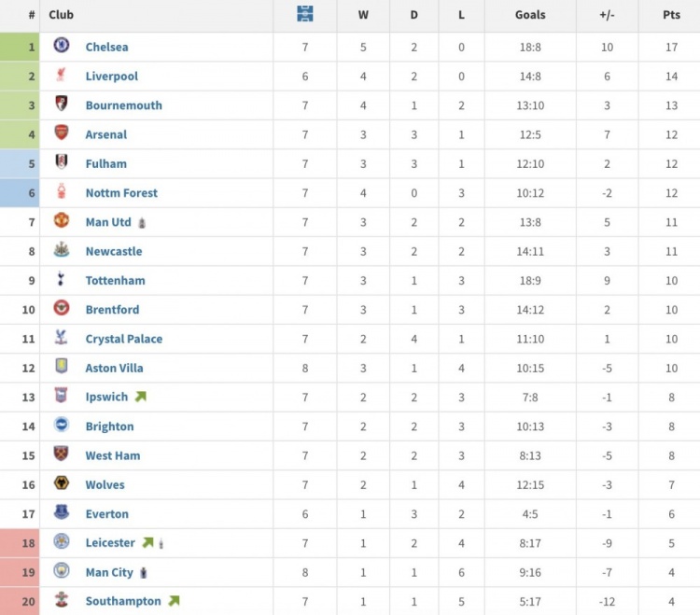700x615 pixels.
Task: Click the red position 18 relegation cell
Action: pos(20,543)
